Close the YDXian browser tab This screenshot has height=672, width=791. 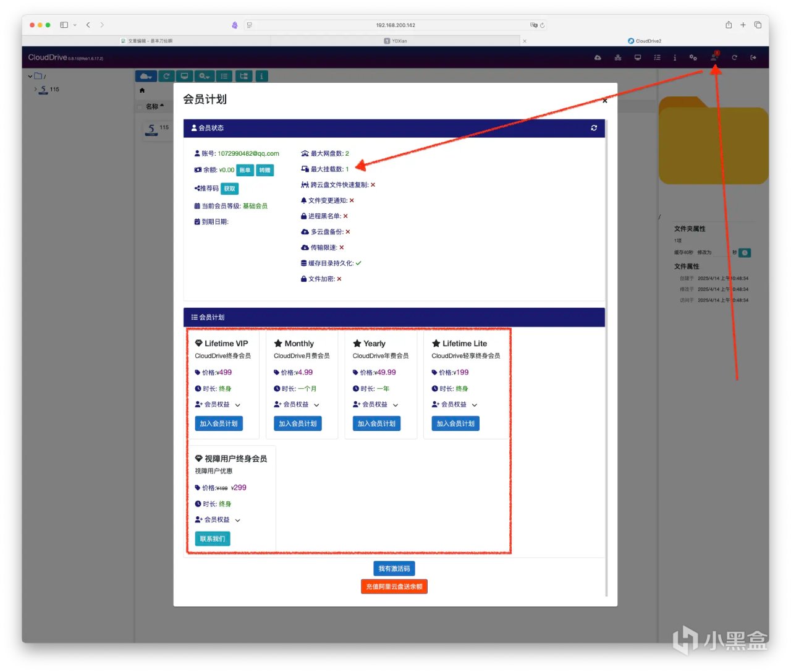tap(525, 41)
